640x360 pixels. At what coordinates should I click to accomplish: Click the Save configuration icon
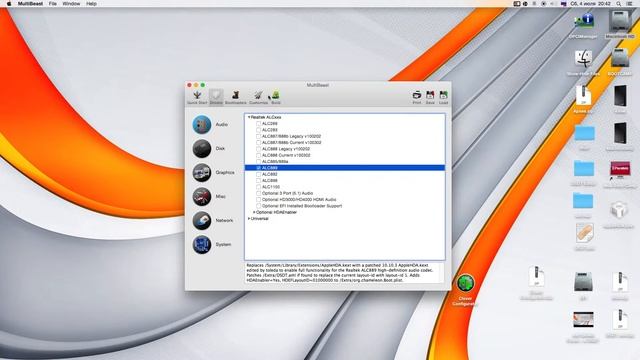(430, 97)
